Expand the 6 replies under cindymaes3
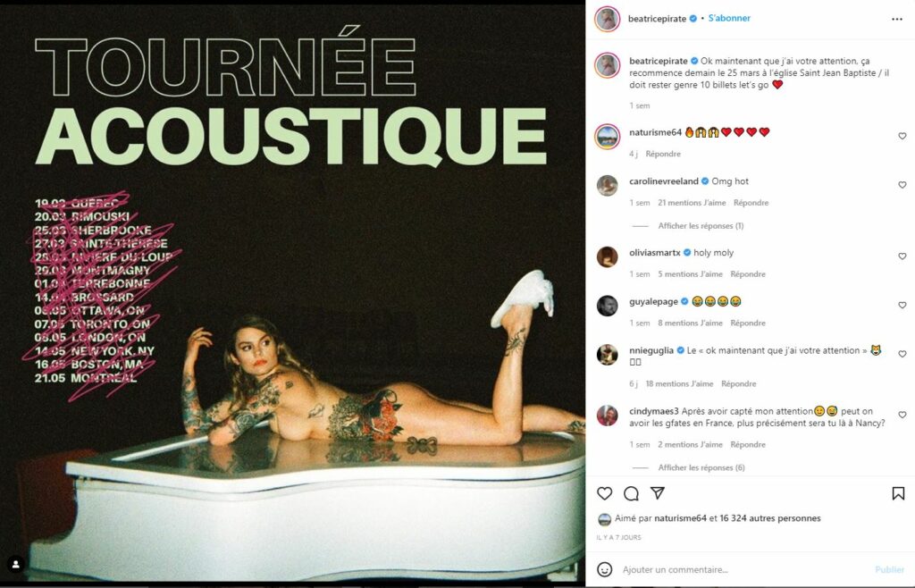Image resolution: width=915 pixels, height=588 pixels. (x=701, y=467)
